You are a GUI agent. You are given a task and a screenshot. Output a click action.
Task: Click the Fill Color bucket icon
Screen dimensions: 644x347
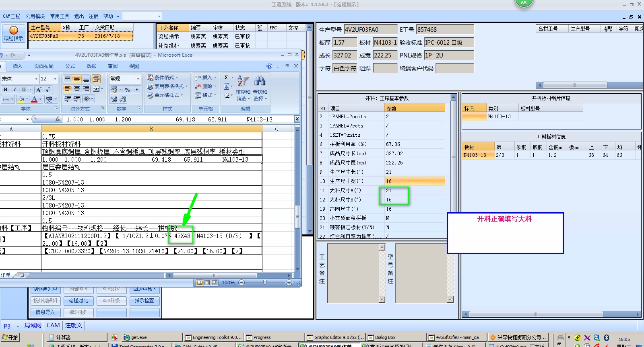coord(21,99)
